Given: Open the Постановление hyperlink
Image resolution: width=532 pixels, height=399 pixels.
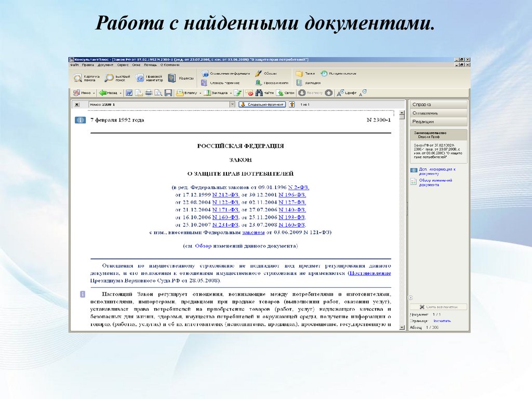Looking at the screenshot, I should tap(370, 273).
